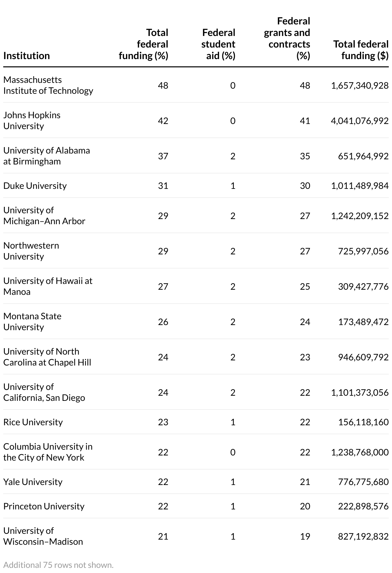This screenshot has height=573, width=392.
Task: Select the Massachusetts Institute of Technology row
Action: pyautogui.click(x=48, y=85)
